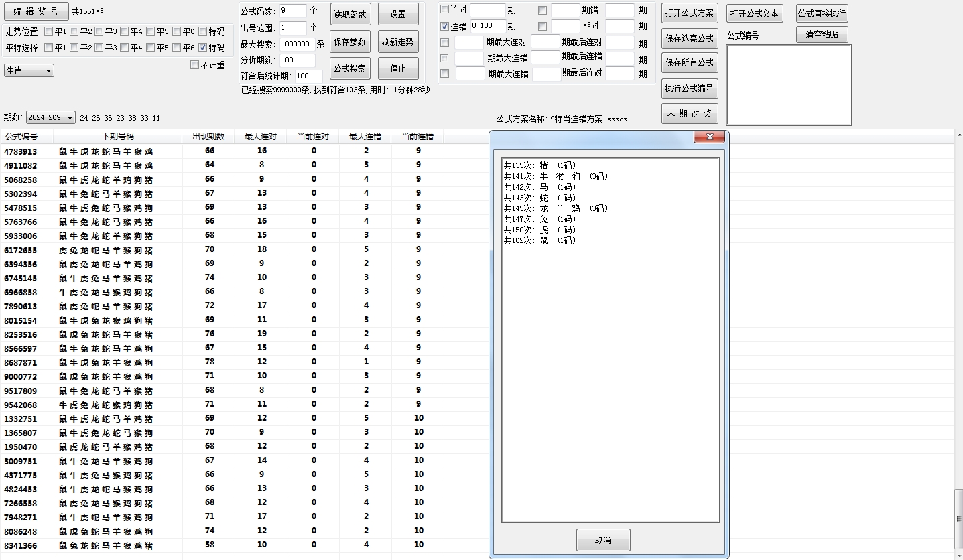Click 取消 in the results dialog
Image resolution: width=963 pixels, height=560 pixels.
click(x=602, y=539)
